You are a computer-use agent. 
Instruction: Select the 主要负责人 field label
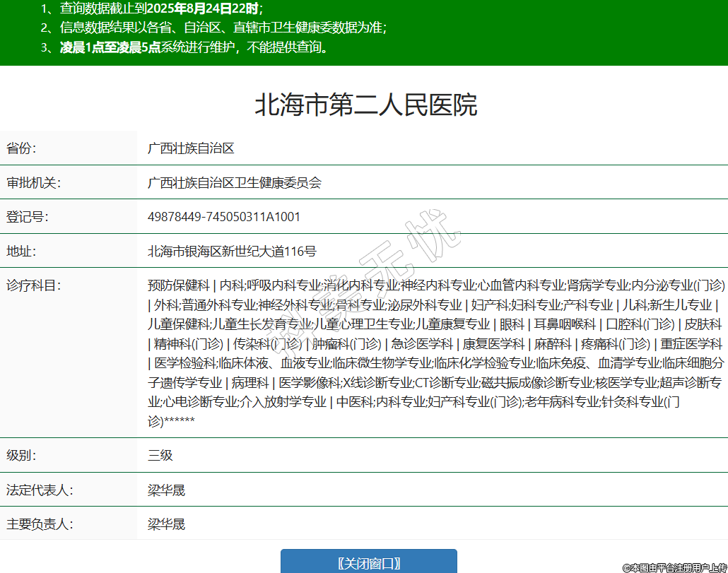(x=39, y=524)
